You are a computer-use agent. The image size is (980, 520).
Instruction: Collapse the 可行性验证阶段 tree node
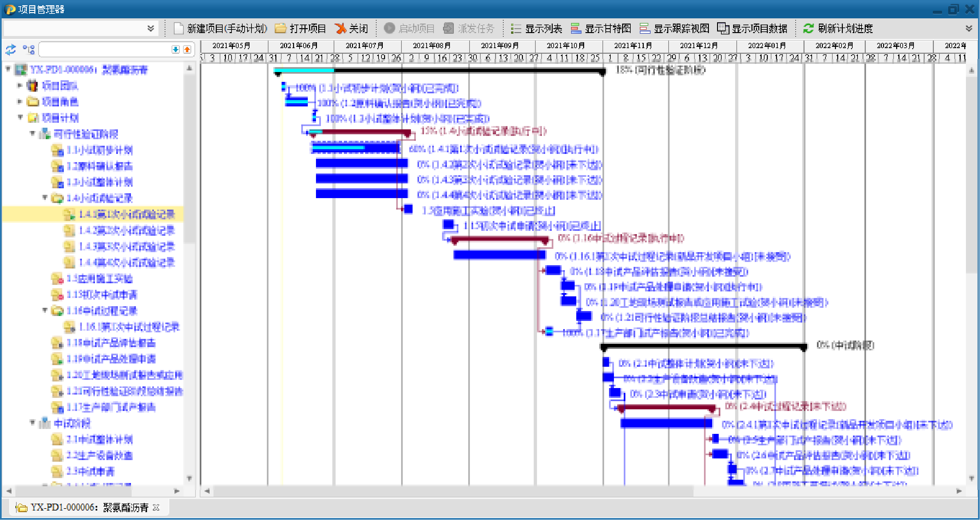click(32, 134)
